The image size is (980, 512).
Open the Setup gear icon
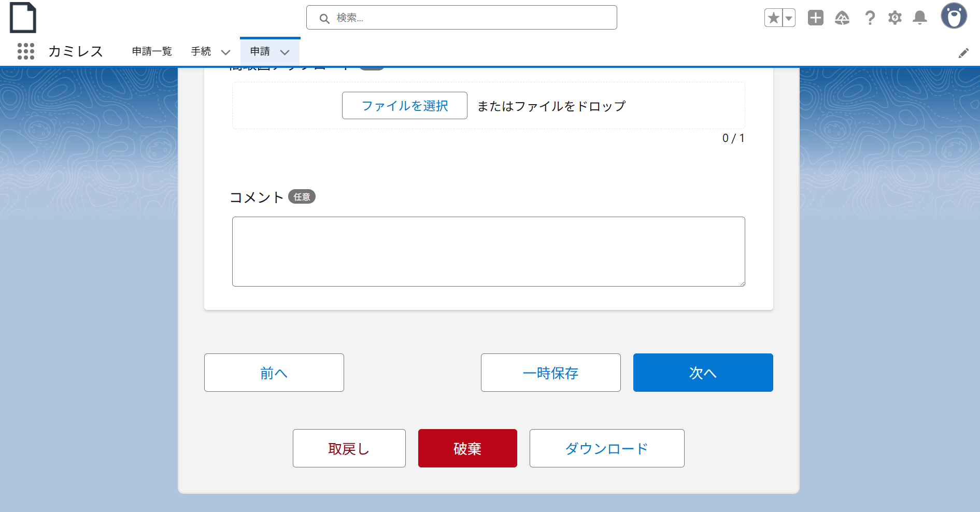tap(894, 18)
